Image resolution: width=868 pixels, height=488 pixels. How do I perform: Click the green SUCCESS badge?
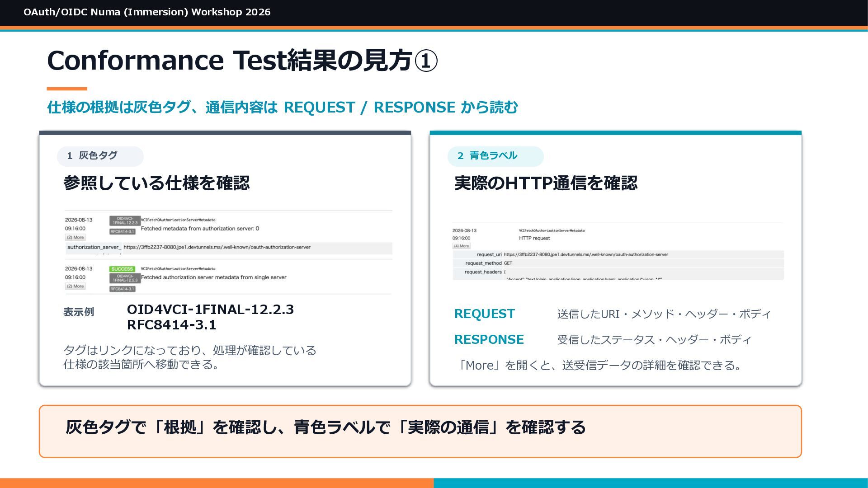tap(122, 269)
